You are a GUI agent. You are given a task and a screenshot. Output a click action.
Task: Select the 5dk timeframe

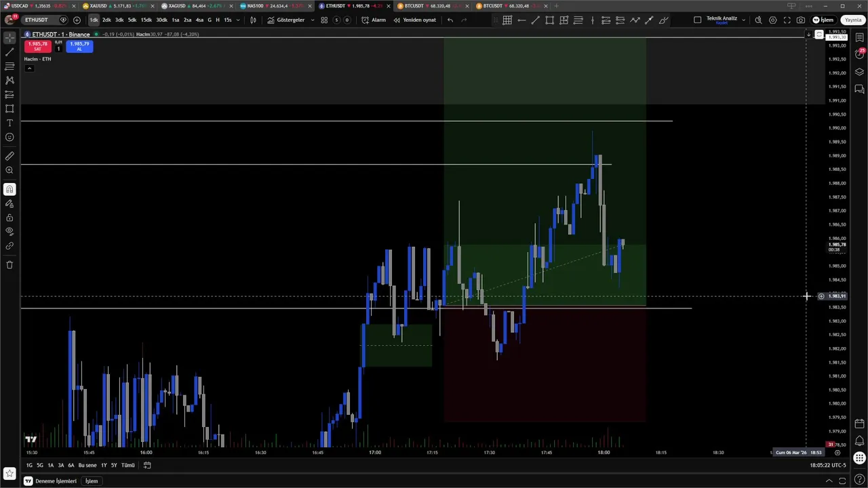pos(132,20)
